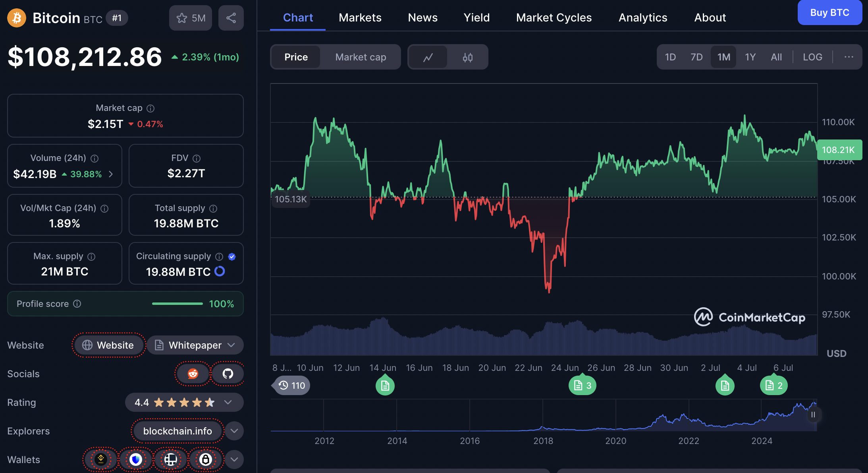Open the 2 Jul news marker
The width and height of the screenshot is (868, 473).
tap(725, 385)
